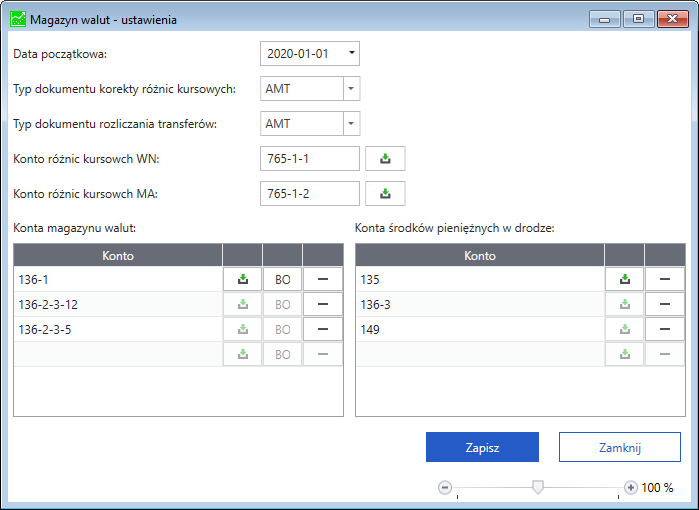This screenshot has width=699, height=510.
Task: Select the 136-2-3-5 account cell
Action: [118, 329]
